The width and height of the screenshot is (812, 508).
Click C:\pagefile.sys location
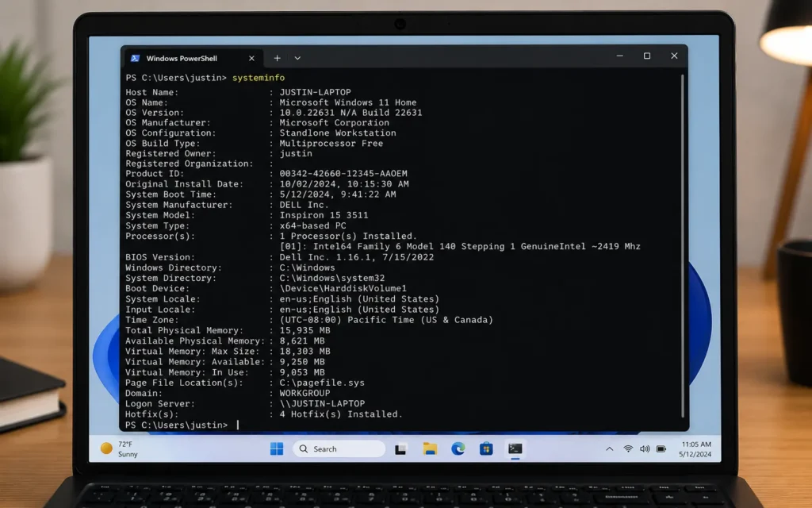322,383
